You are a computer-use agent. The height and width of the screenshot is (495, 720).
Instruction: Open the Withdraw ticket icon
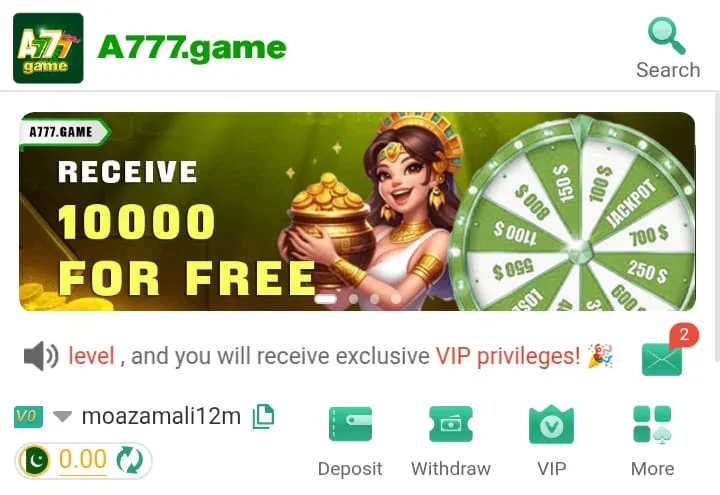[x=450, y=424]
